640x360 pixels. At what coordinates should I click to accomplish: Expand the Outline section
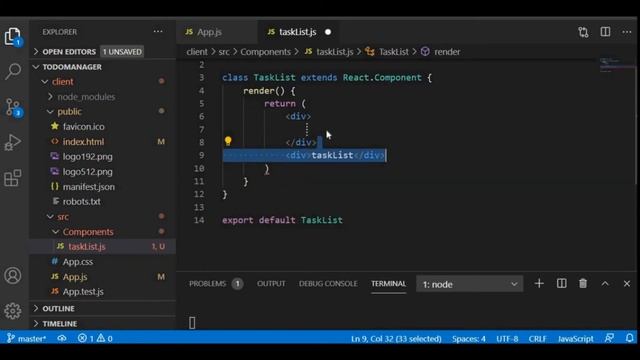[103, 309]
